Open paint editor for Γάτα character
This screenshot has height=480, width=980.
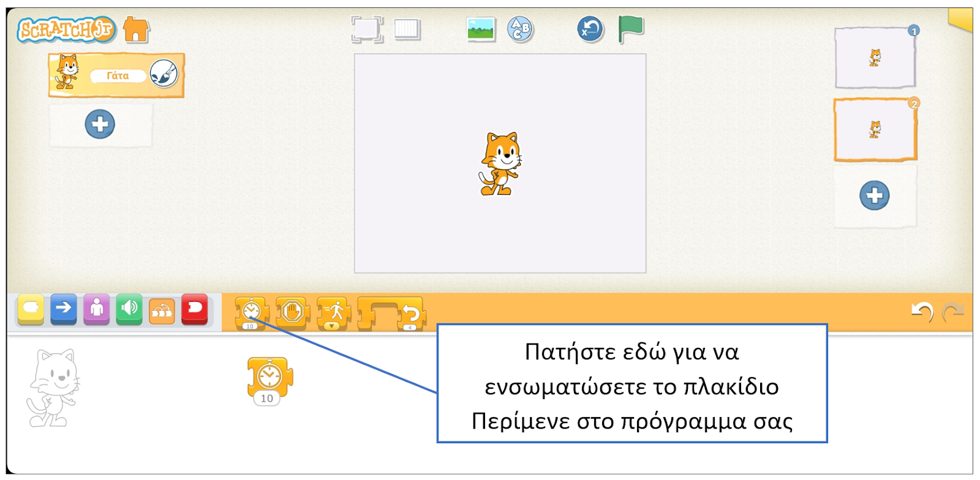[164, 74]
